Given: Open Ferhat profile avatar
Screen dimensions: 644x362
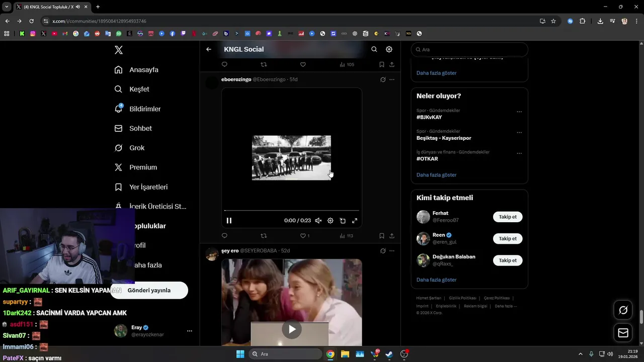Looking at the screenshot, I should point(423,217).
